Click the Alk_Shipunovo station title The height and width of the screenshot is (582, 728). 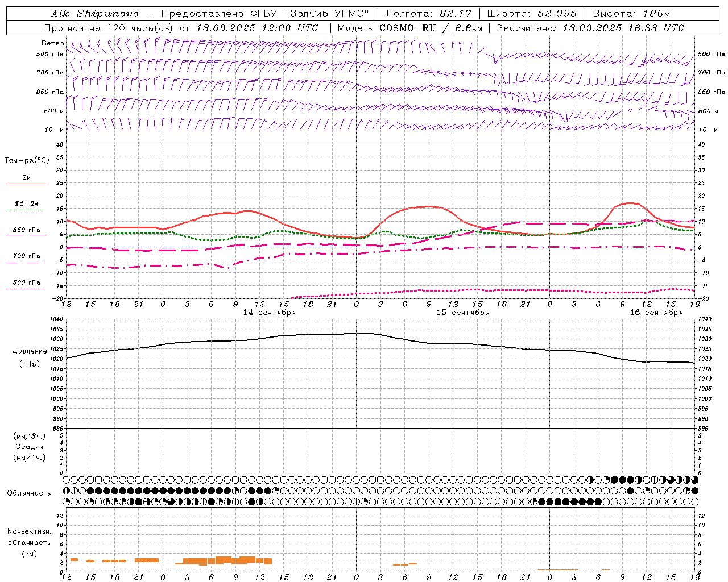point(94,14)
